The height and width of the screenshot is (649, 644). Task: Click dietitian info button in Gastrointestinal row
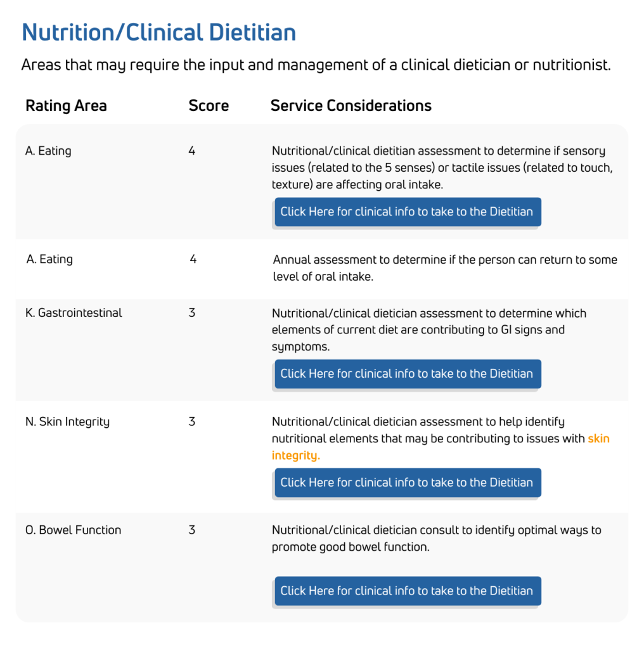407,374
